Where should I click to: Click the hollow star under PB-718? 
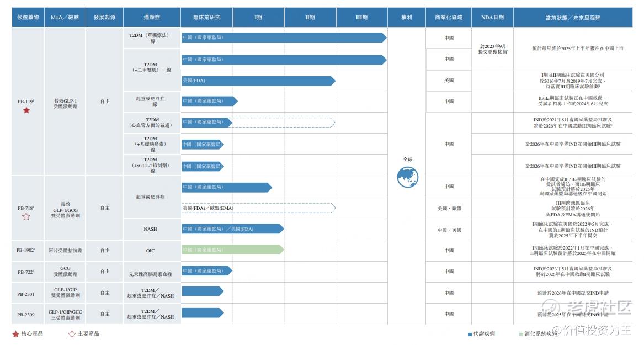pos(26,216)
